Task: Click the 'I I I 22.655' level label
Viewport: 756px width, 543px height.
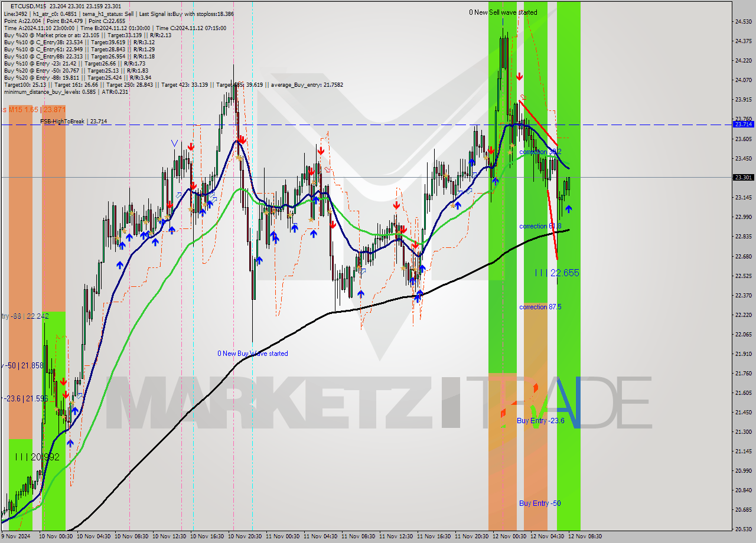Action: click(x=556, y=273)
